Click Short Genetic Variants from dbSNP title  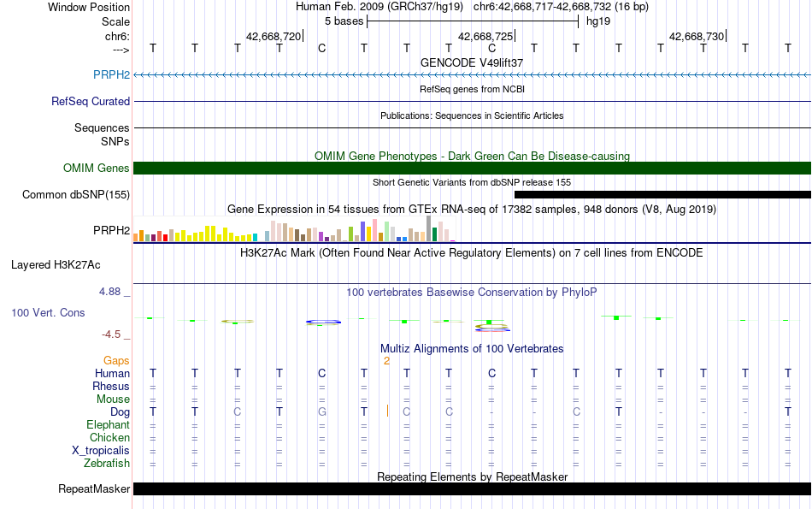point(472,182)
